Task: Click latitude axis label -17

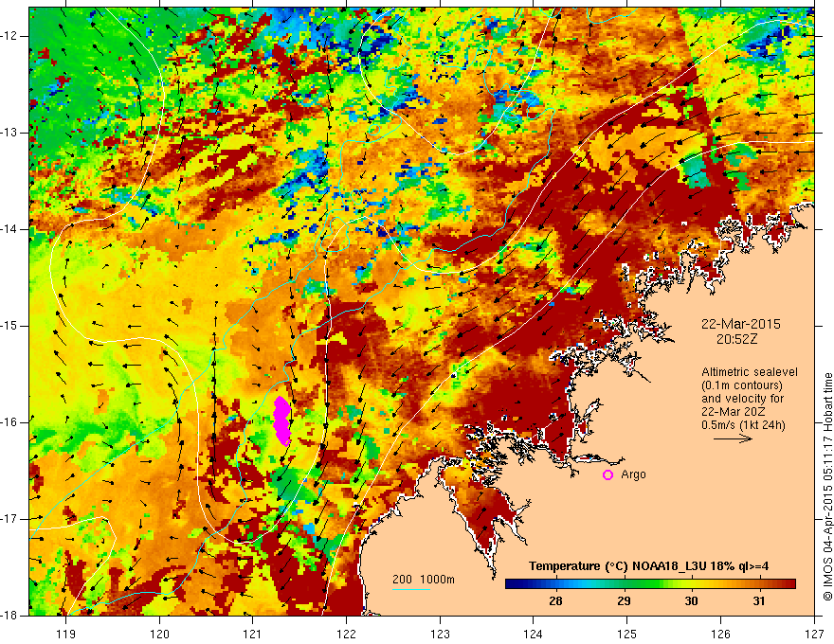Action: [10, 519]
